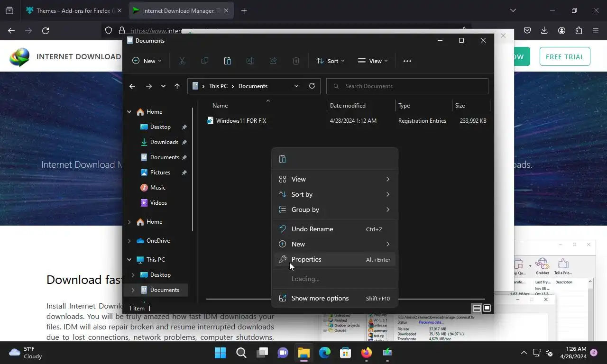
Task: Select Properties in context menu
Action: 335,259
